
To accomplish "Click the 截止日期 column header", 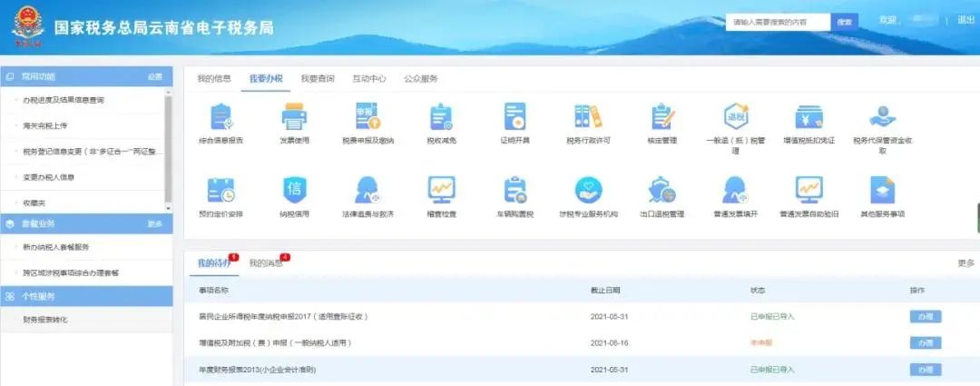I will coord(605,291).
